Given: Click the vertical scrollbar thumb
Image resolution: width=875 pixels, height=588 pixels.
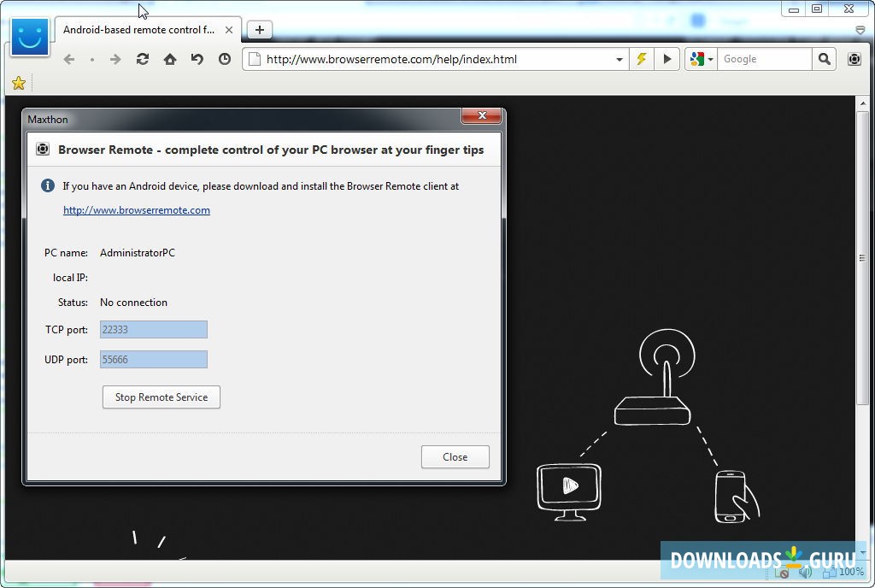Looking at the screenshot, I should pyautogui.click(x=863, y=258).
